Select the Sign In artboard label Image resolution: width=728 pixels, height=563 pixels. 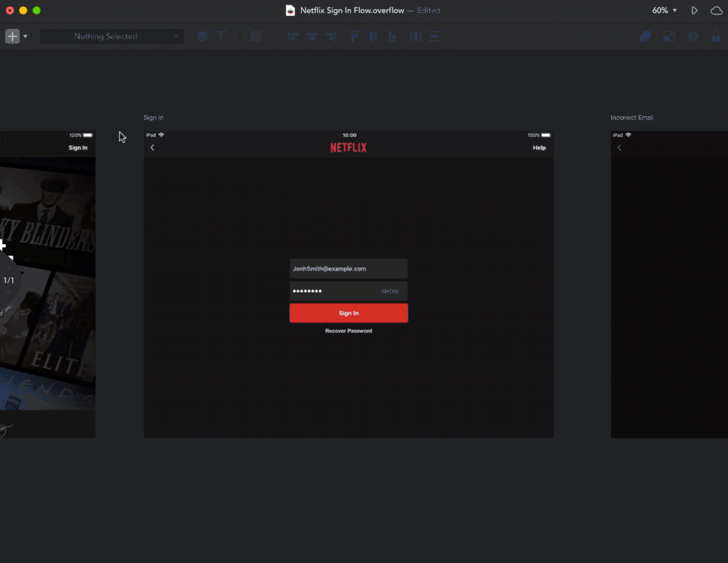coord(153,117)
